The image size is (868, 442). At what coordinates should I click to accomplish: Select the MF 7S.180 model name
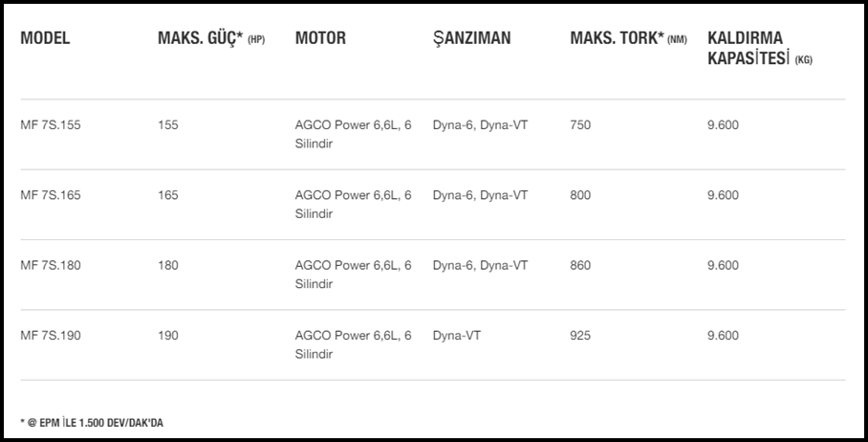click(51, 265)
